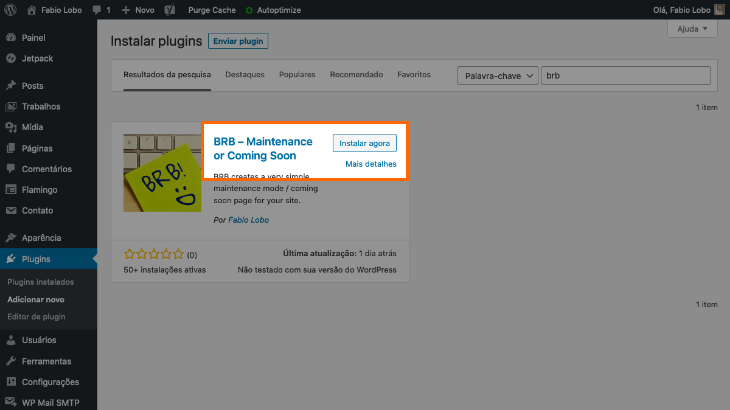The width and height of the screenshot is (730, 410).
Task: Click the Ferramentas wrench icon
Action: point(11,361)
